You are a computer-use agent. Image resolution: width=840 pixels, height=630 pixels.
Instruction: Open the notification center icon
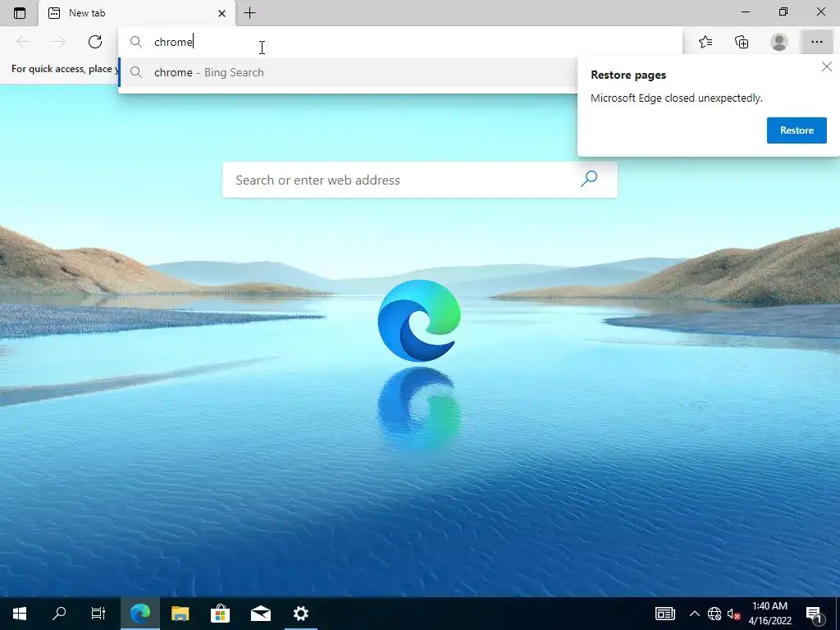815,614
